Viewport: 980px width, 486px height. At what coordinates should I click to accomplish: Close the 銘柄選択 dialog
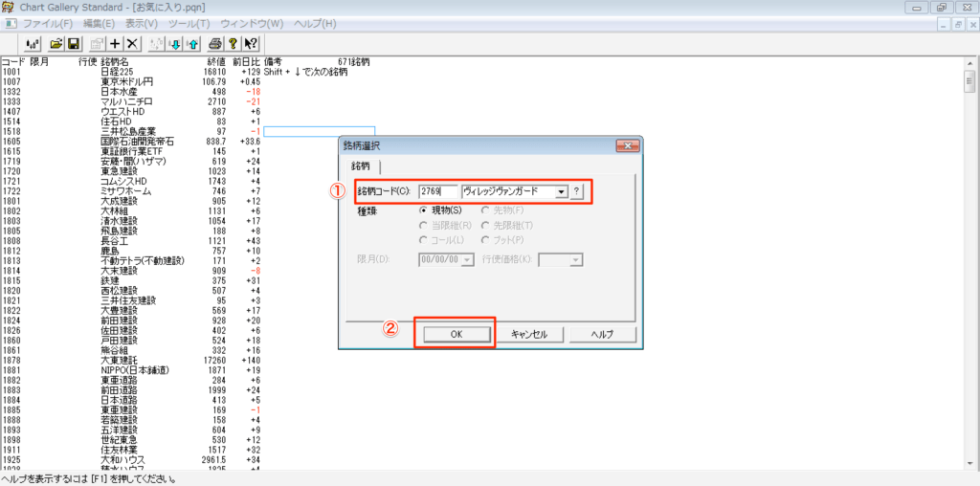point(627,146)
